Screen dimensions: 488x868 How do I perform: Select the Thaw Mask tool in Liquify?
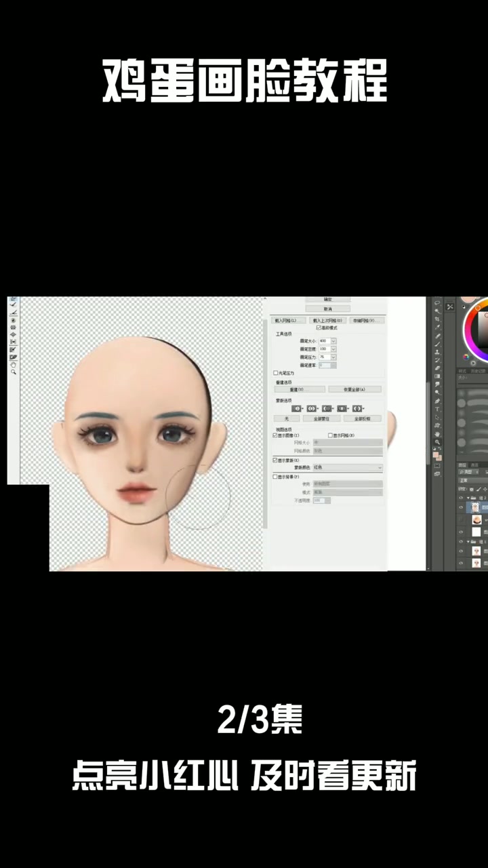coord(13,357)
